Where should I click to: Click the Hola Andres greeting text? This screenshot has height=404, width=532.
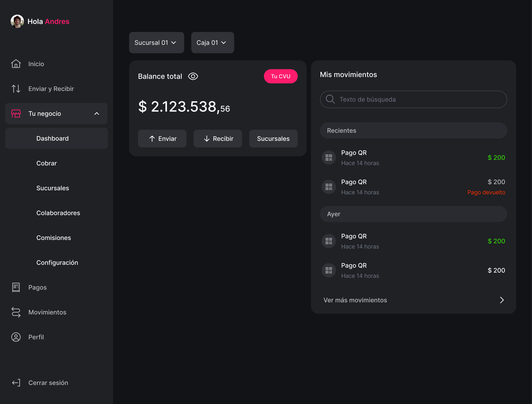(48, 22)
